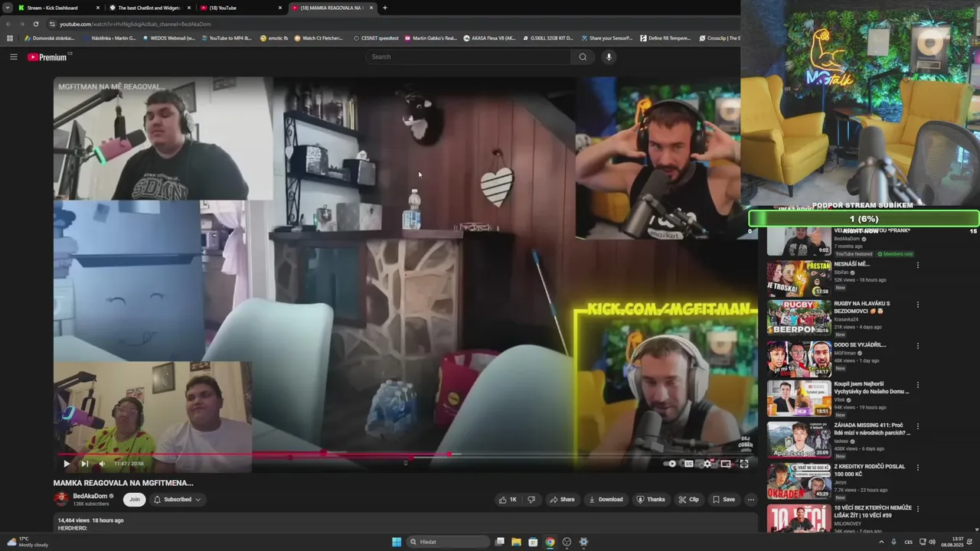Open options menu for Z KREDITKY RODIČŮ video

[917, 466]
